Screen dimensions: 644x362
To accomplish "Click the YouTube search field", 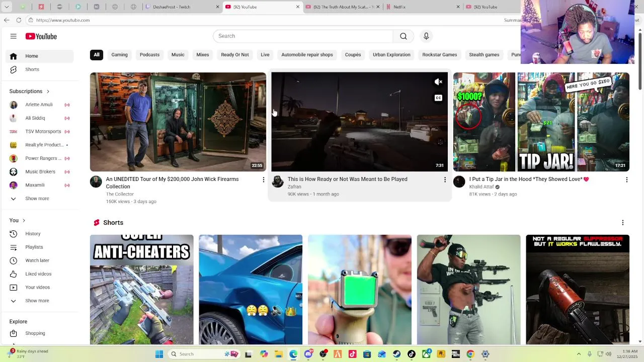I will tap(303, 36).
